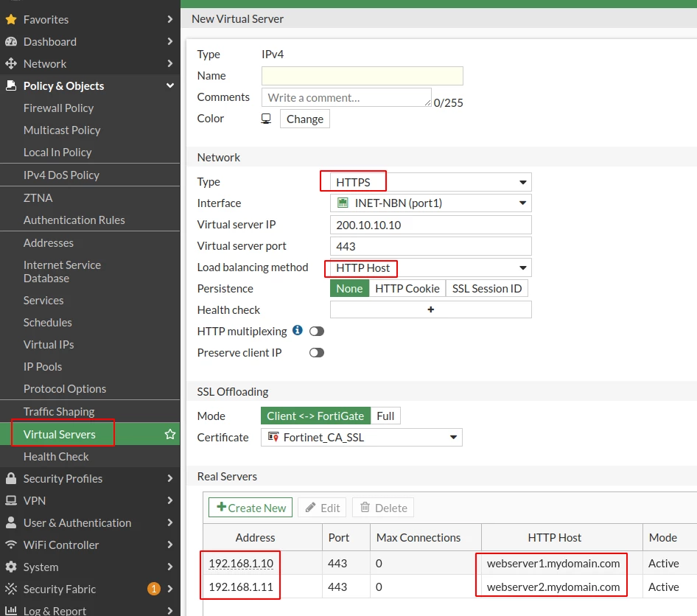Enable the Preserve client IP toggle
The image size is (697, 616).
pyautogui.click(x=317, y=352)
